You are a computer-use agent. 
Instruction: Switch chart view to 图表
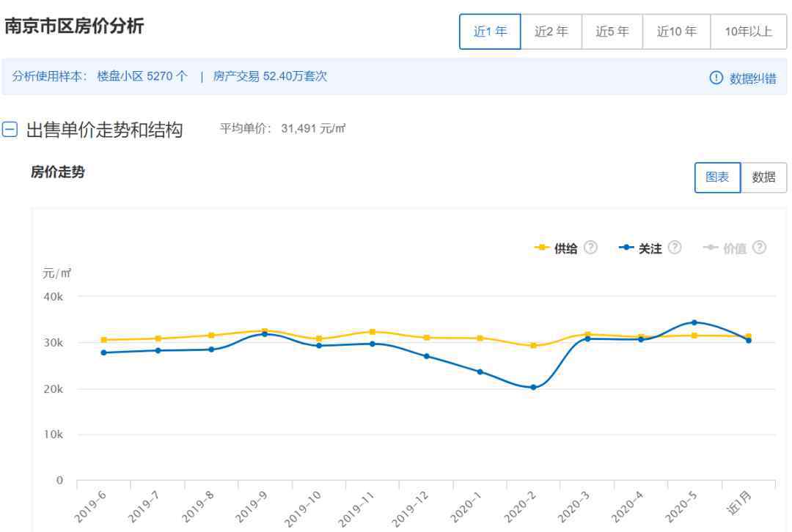717,177
